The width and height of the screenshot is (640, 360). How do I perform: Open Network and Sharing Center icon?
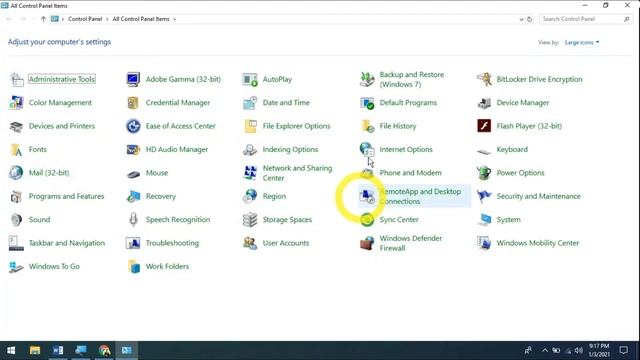pos(250,173)
